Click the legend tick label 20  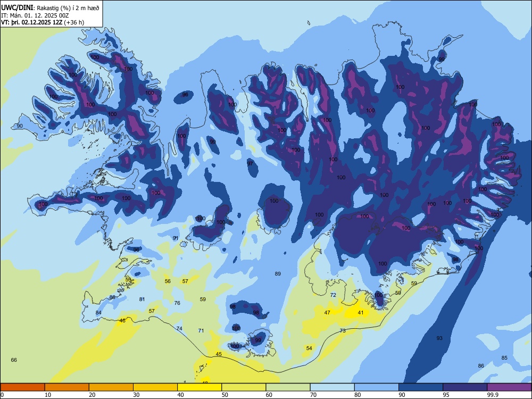[92, 395]
